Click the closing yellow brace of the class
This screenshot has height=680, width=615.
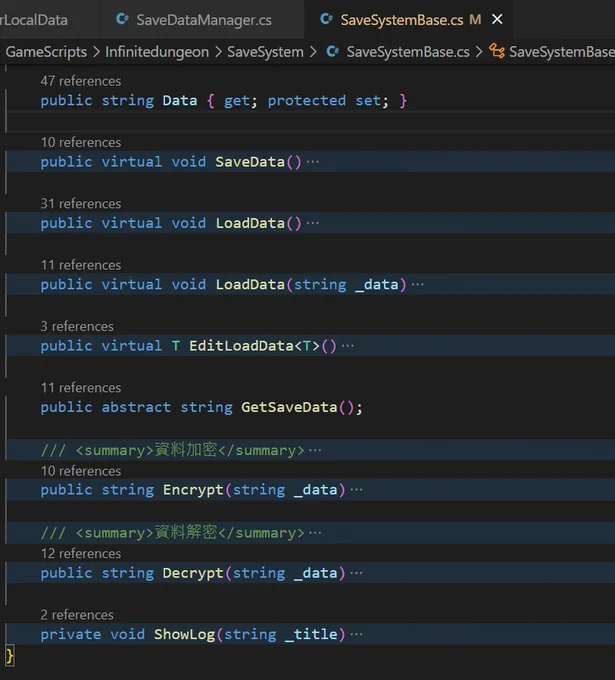[10, 655]
